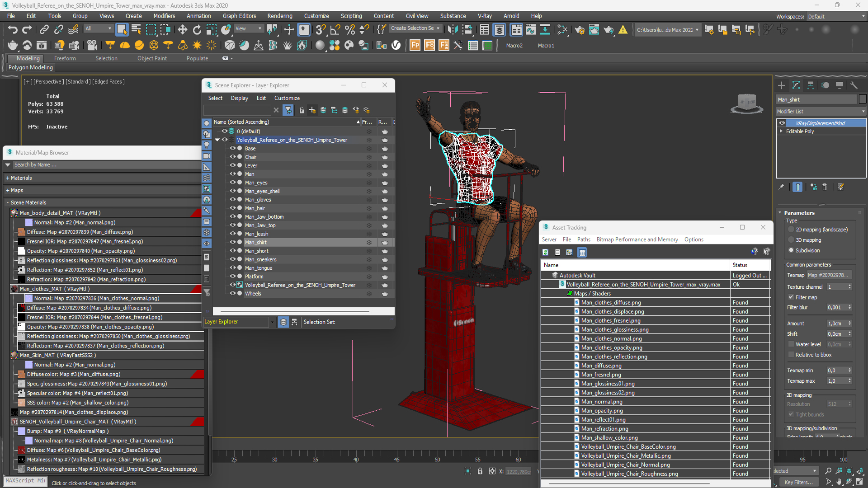This screenshot has height=488, width=868.
Task: Click the Asset Tracking refresh icon
Action: pyautogui.click(x=546, y=253)
